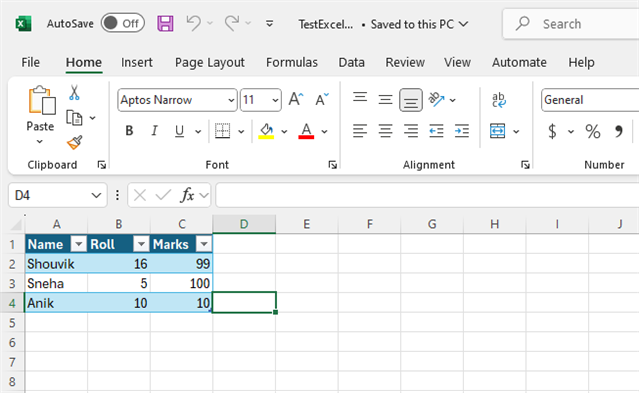This screenshot has width=639, height=393.
Task: Expand Fill Color options arrow
Action: (284, 131)
